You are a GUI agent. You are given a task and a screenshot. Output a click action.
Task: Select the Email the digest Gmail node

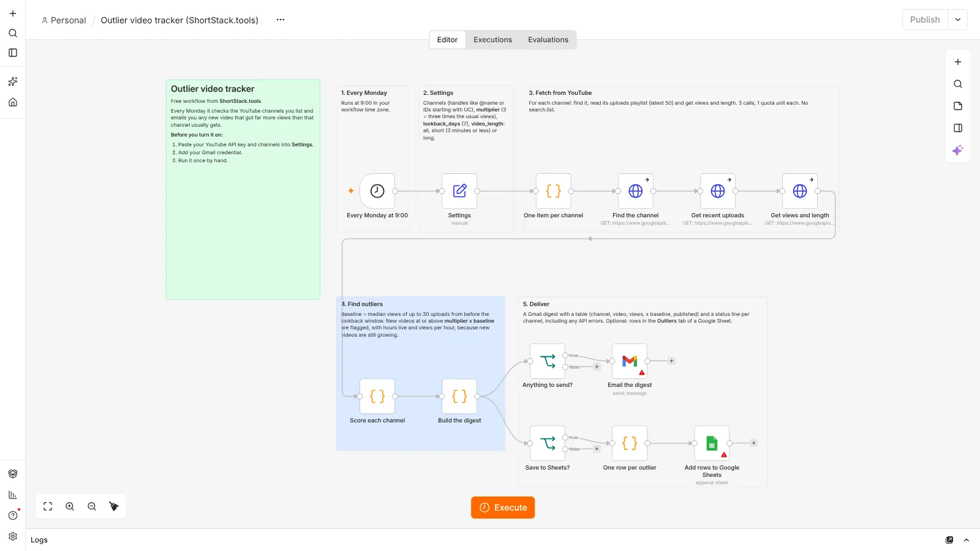click(630, 361)
